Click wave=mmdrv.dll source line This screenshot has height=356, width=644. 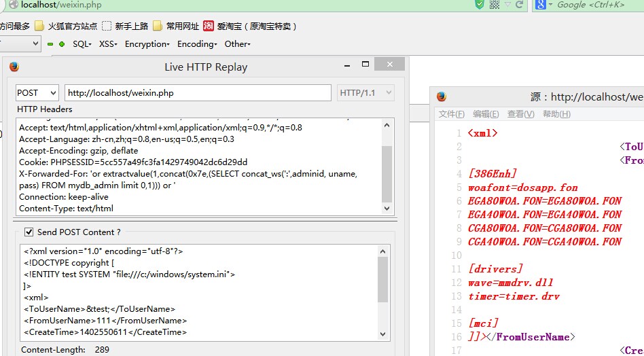511,283
